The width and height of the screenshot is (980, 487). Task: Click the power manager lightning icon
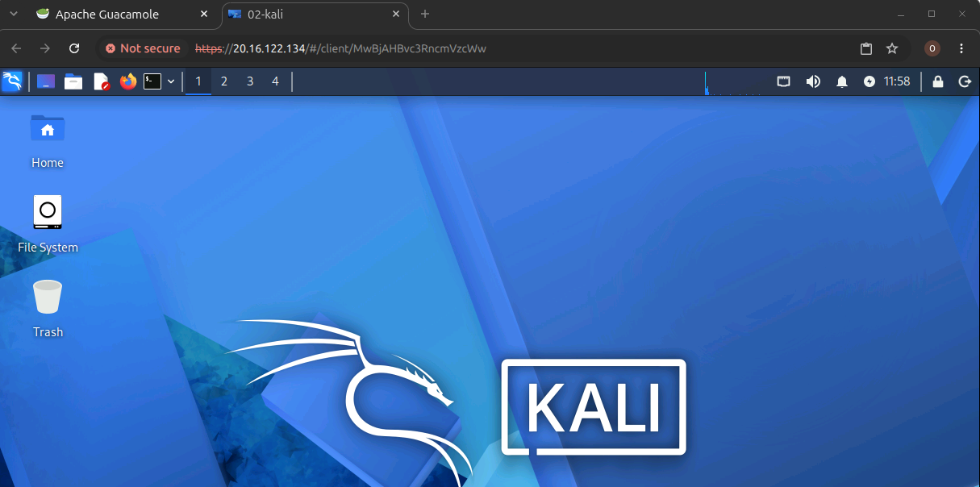coord(869,81)
